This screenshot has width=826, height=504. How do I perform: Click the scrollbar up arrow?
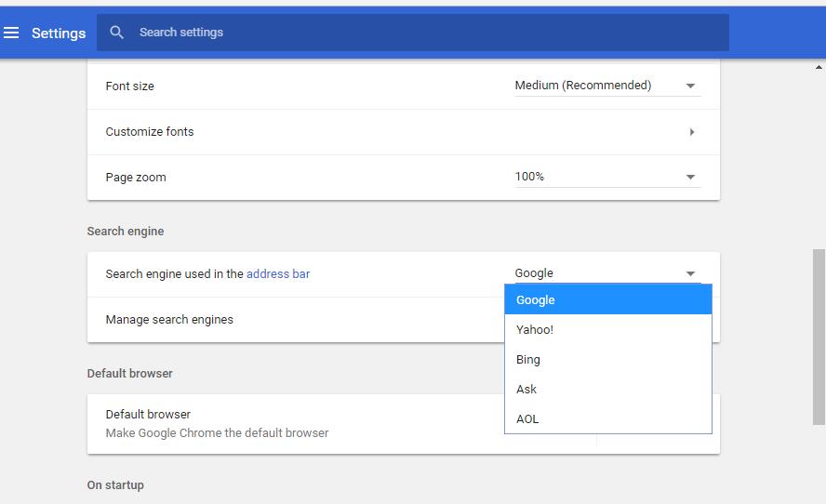[x=819, y=67]
